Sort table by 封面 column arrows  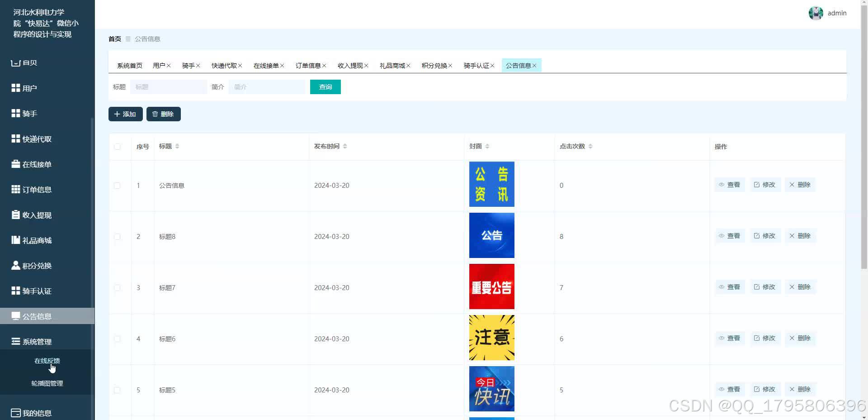[487, 146]
